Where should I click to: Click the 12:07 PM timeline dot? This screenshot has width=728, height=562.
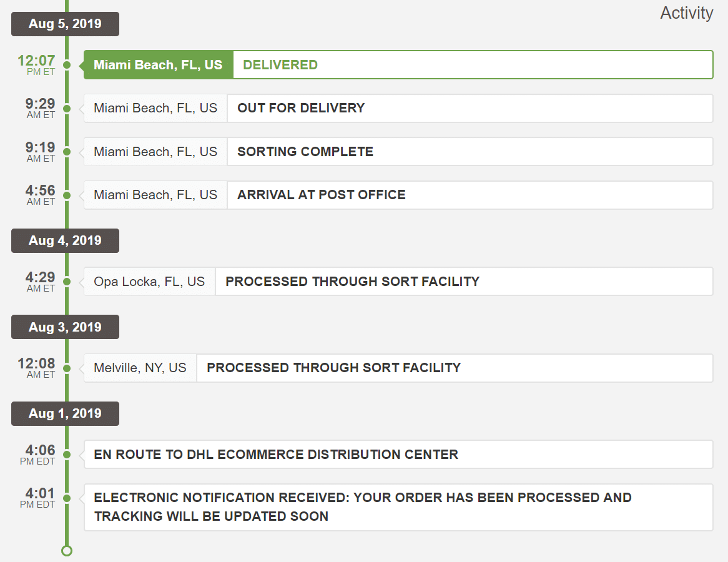(67, 65)
